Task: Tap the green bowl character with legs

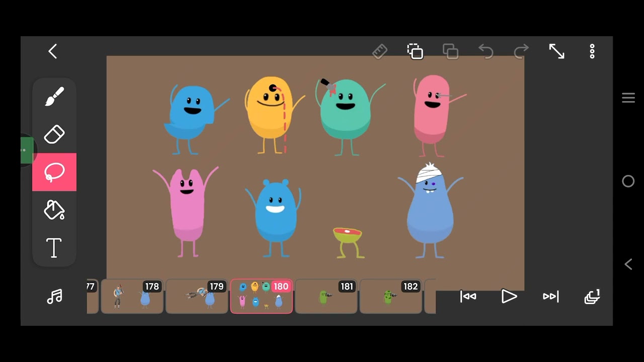Action: (x=348, y=242)
